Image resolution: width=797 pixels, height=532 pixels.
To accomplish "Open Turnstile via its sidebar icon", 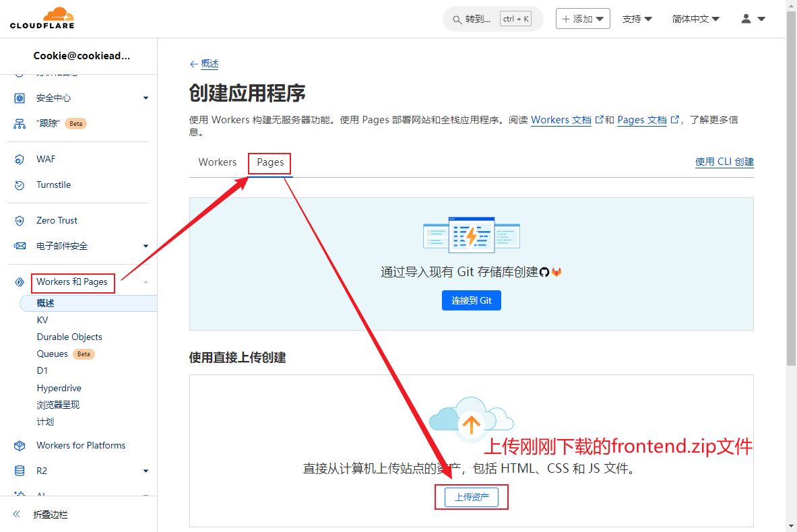I will (20, 185).
